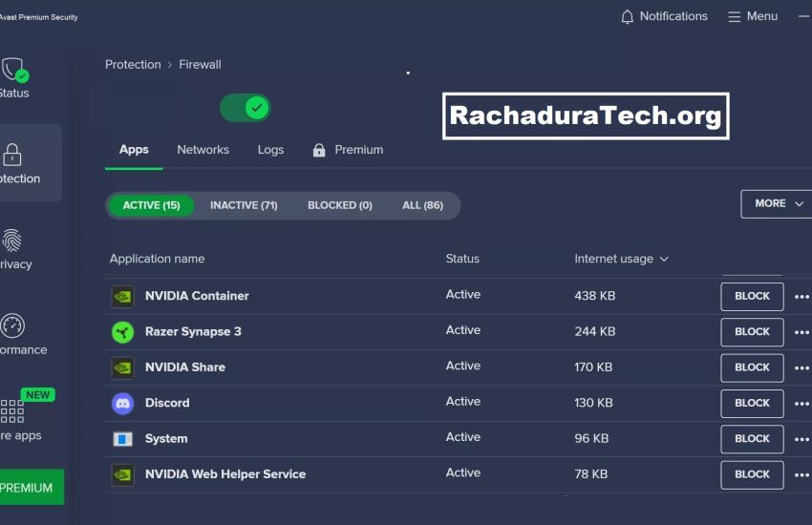Click the Razer Synapse 3 app icon

tap(122, 332)
